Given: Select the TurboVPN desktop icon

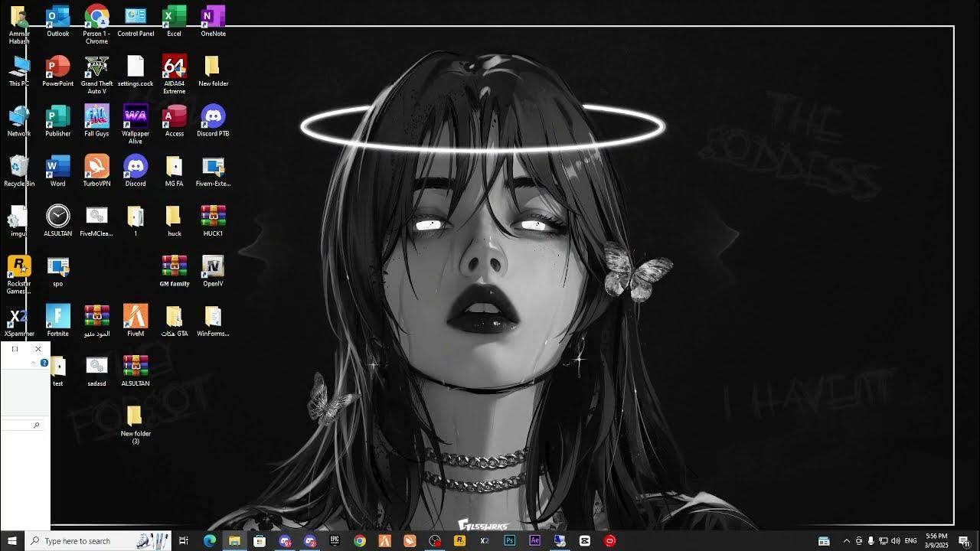Looking at the screenshot, I should tap(96, 171).
